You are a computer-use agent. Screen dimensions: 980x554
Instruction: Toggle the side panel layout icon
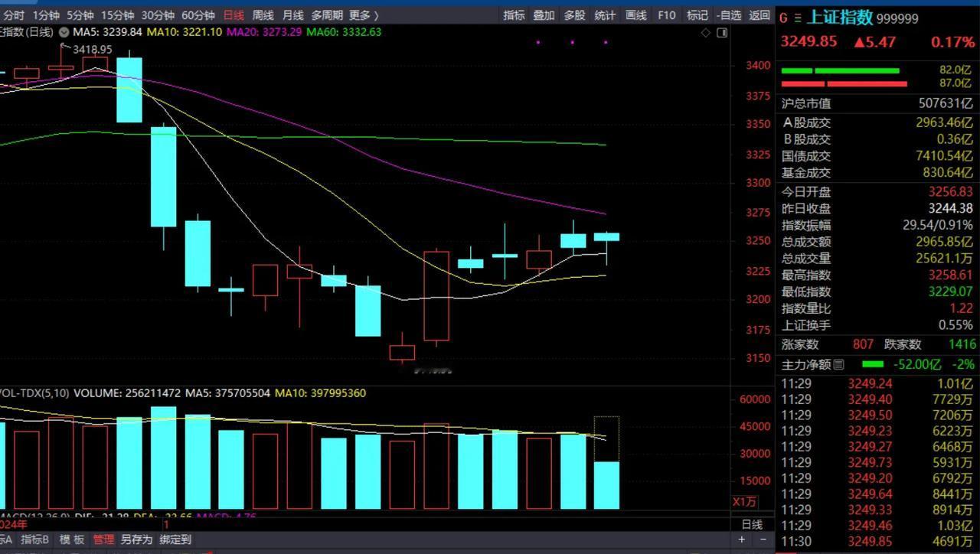click(x=722, y=33)
